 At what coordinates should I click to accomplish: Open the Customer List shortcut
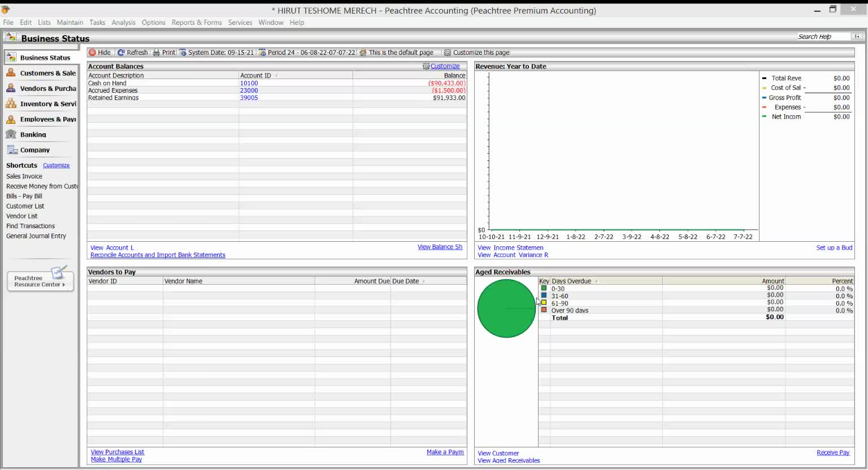tap(25, 206)
